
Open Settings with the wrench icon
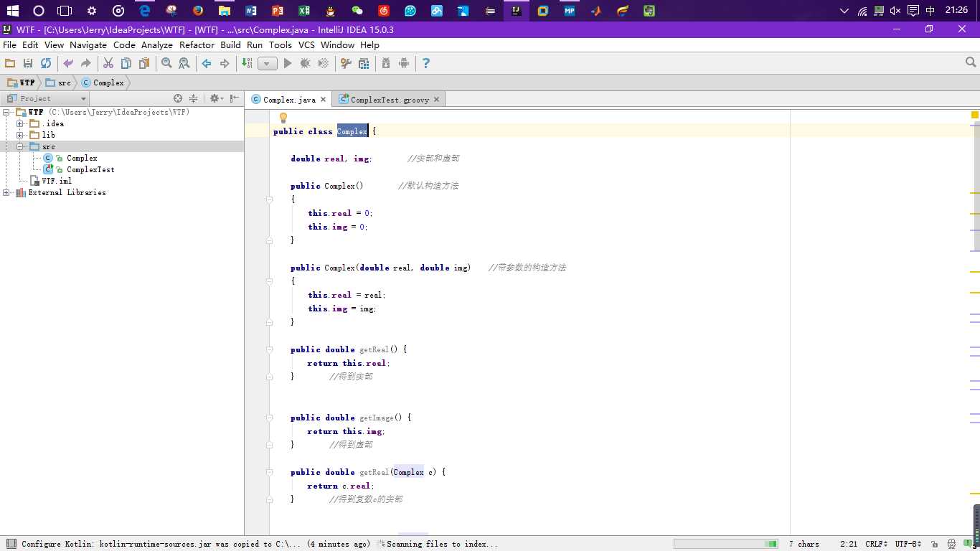(346, 63)
